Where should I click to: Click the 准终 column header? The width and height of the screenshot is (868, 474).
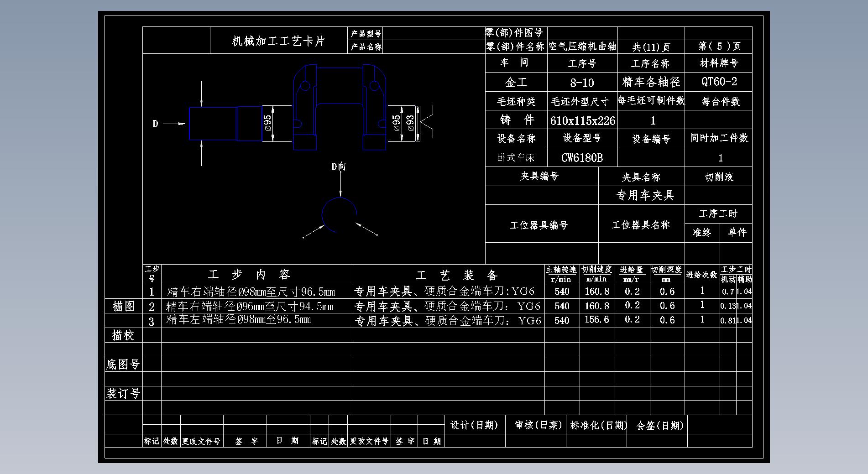click(702, 233)
